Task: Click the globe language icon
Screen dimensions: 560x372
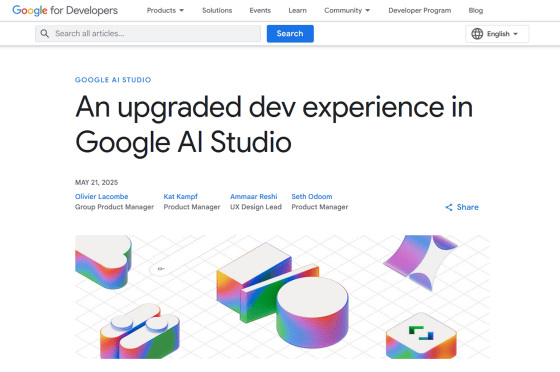Action: (477, 34)
